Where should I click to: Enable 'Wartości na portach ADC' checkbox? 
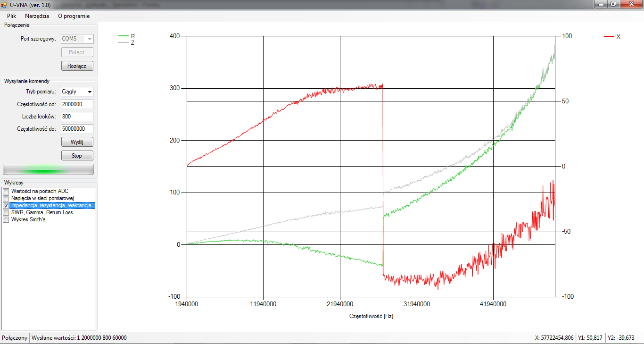pyautogui.click(x=6, y=191)
